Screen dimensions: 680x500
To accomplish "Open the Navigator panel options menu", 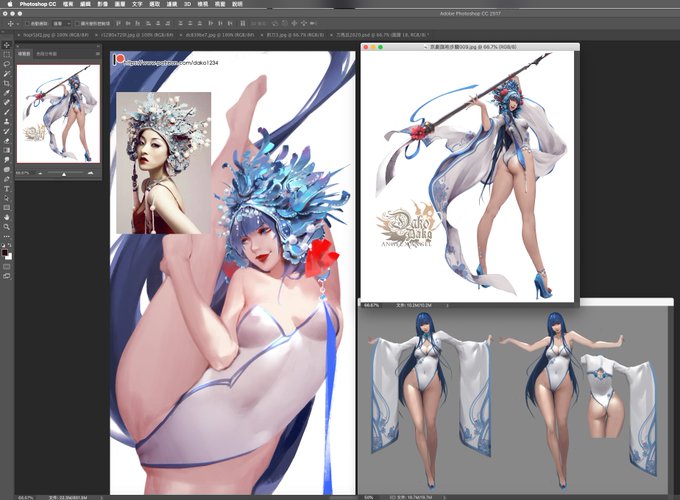I will point(98,54).
